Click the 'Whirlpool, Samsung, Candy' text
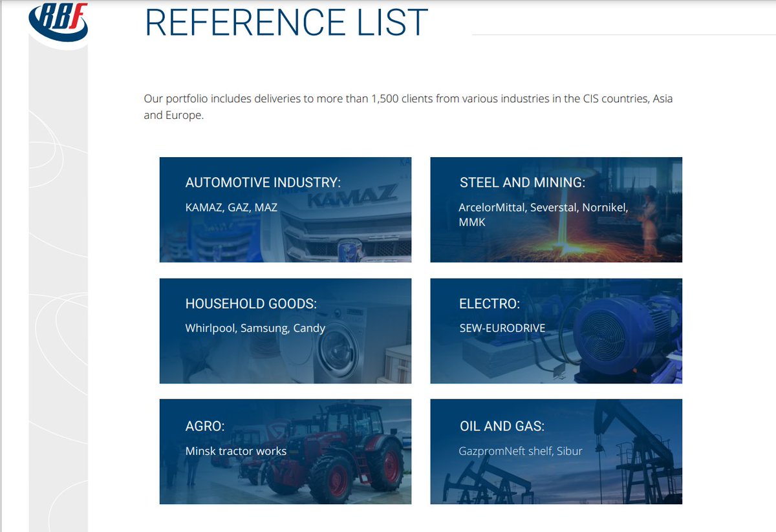This screenshot has height=532, width=776. click(x=255, y=328)
